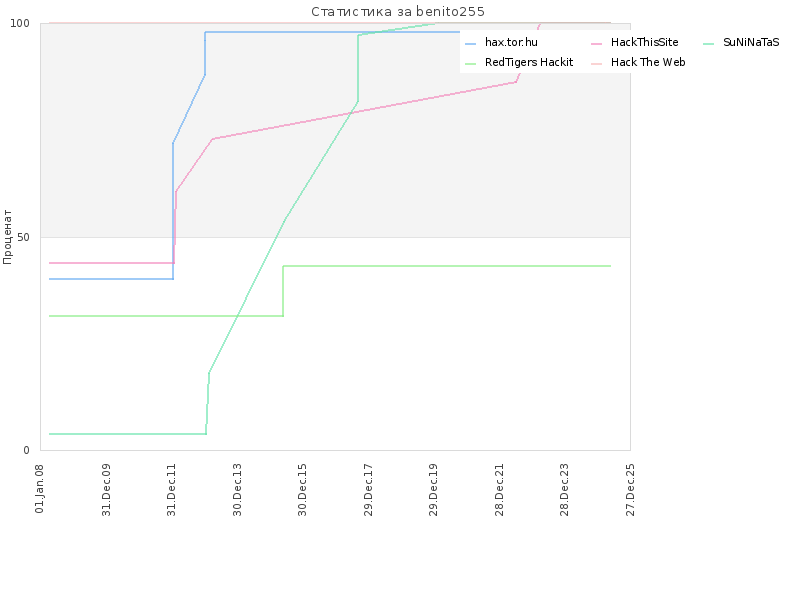
Task: Toggle the SuNiNaTaS series label
Action: pyautogui.click(x=751, y=42)
